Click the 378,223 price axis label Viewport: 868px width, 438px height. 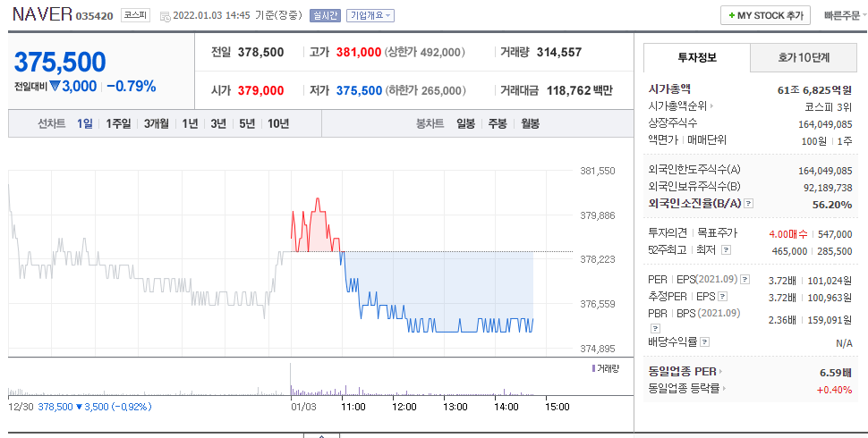[597, 259]
